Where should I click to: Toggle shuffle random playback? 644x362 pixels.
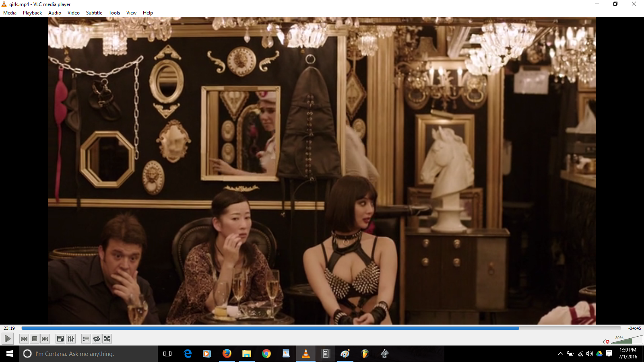pyautogui.click(x=107, y=339)
